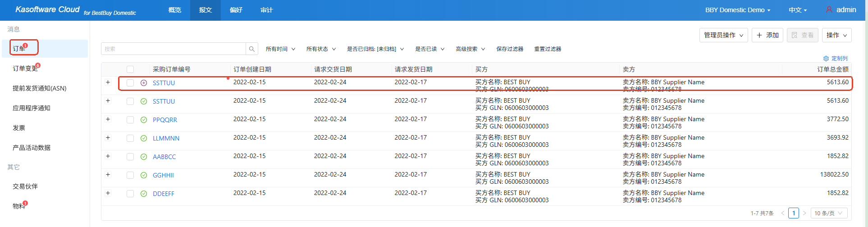
Task: Select 物料 in sidebar
Action: pos(45,206)
